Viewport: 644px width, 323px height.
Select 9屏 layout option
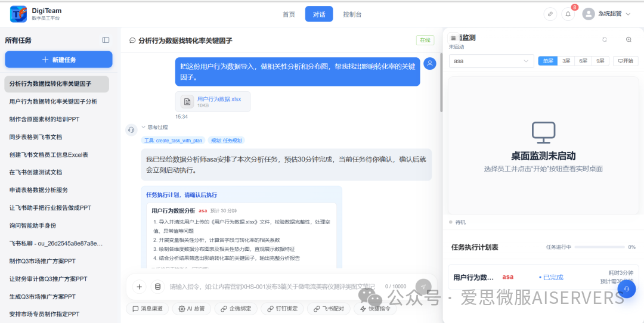[x=600, y=61]
